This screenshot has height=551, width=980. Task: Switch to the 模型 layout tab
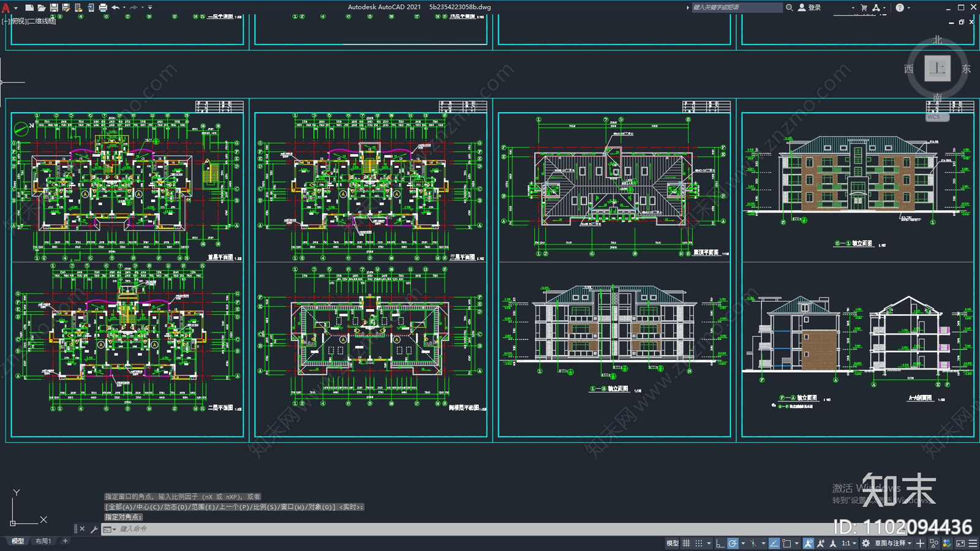[18, 541]
